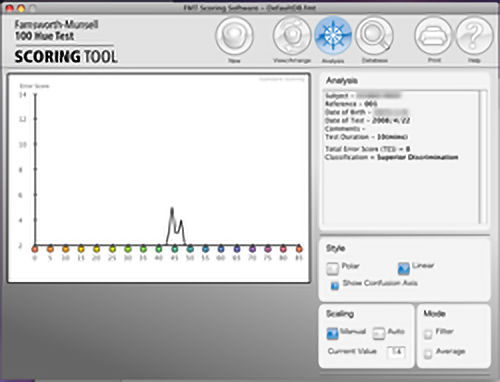The width and height of the screenshot is (500, 382).
Task: Click the error peak on the graph
Action: click(172, 209)
